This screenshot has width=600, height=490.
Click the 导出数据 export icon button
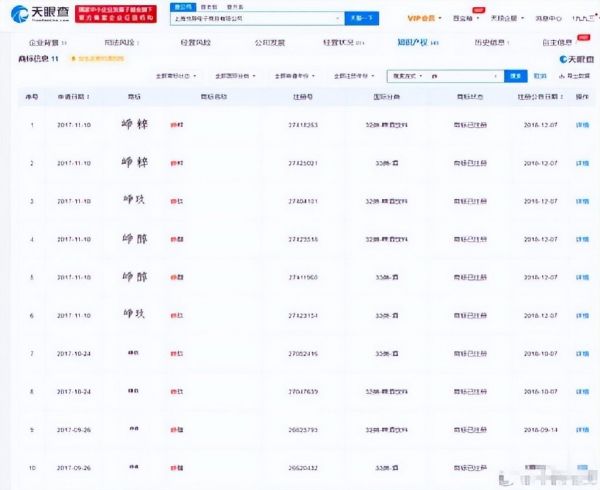[574, 76]
